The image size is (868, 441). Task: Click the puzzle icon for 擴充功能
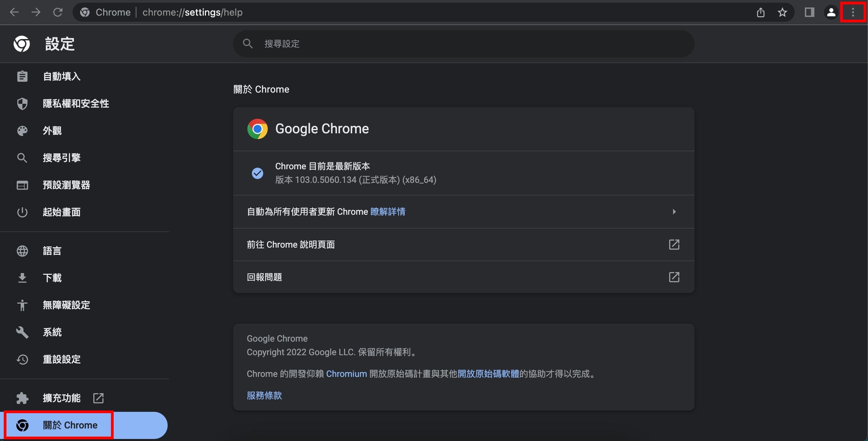pos(22,398)
